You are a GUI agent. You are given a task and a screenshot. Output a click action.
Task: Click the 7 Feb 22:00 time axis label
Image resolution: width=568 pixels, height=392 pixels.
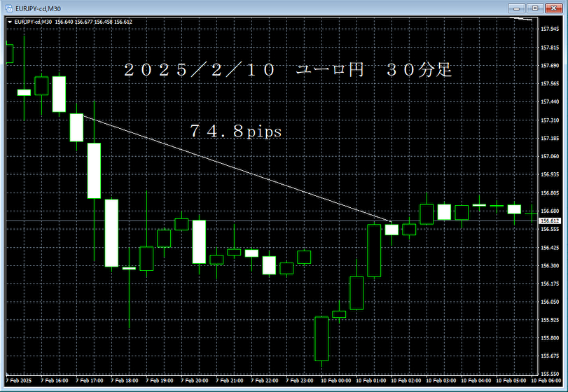tap(265, 381)
